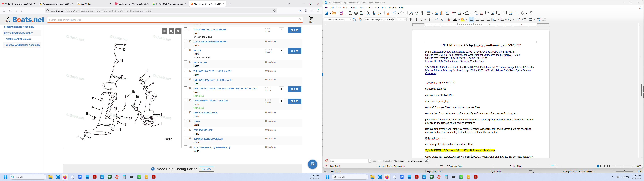Viewport: 644px width, 181px height.
Task: Apply strikethrough in Writer
Action: (429, 19)
